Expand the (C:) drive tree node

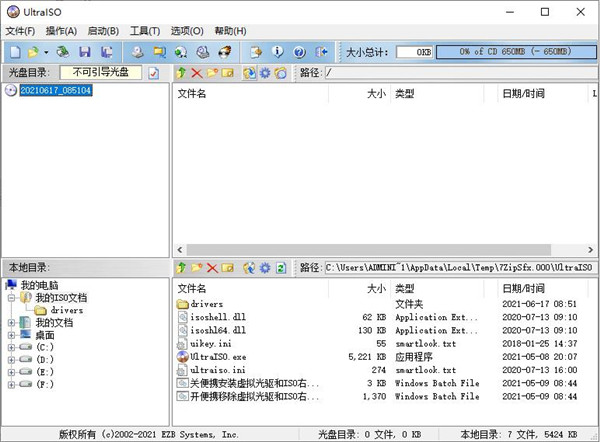pyautogui.click(x=11, y=347)
